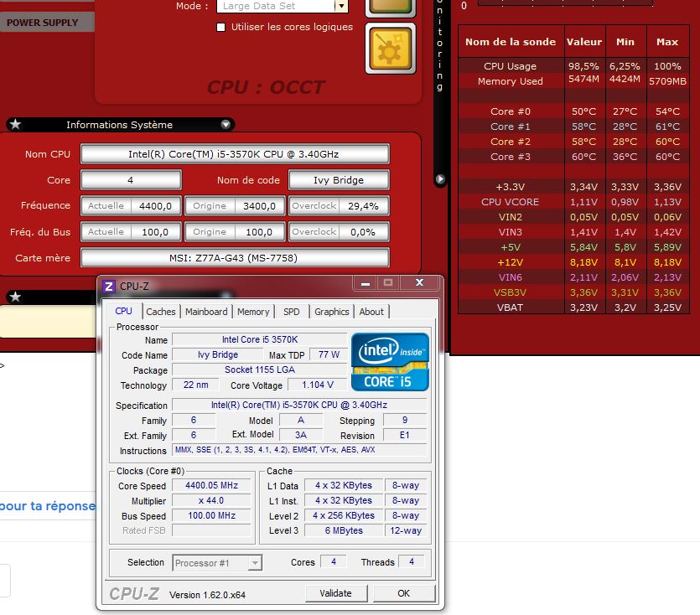Viewport: 700px width, 615px height.
Task: Open the Mainboard tab in CPU-Z
Action: coord(206,312)
